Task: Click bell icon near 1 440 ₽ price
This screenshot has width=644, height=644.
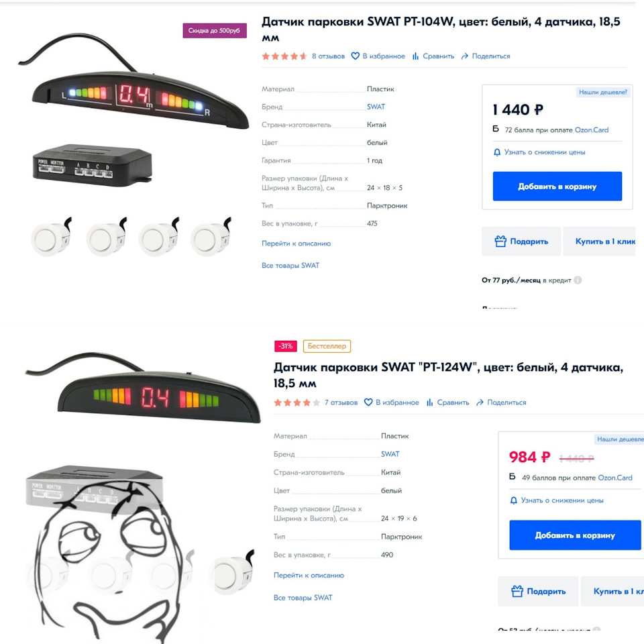Action: pyautogui.click(x=497, y=152)
